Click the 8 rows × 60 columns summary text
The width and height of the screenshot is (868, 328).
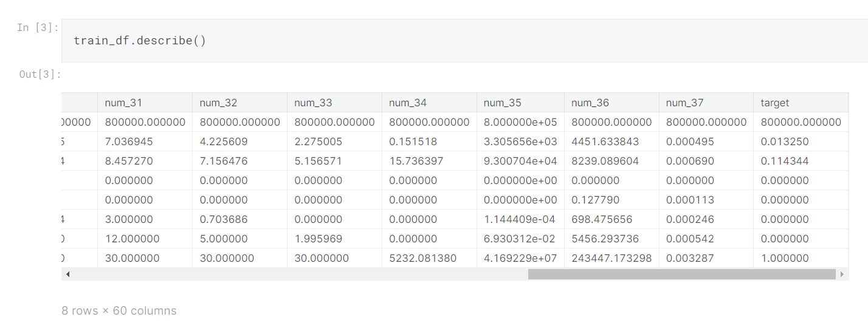119,310
